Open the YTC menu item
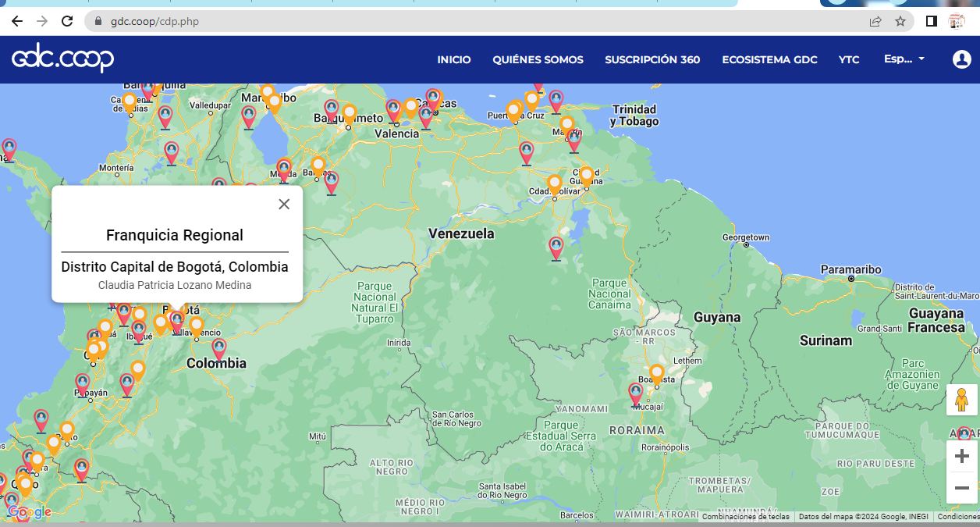The height and width of the screenshot is (527, 980). (849, 59)
